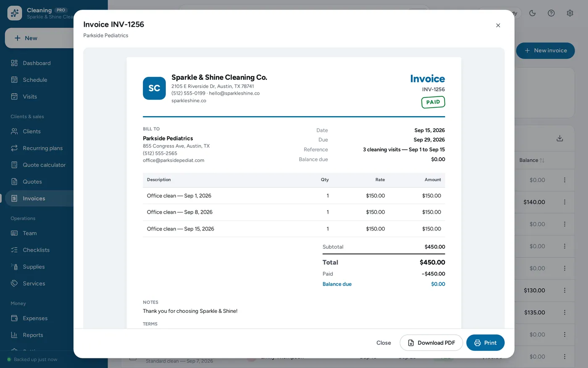Click the Sparkle & Shine app logo icon

[15, 13]
